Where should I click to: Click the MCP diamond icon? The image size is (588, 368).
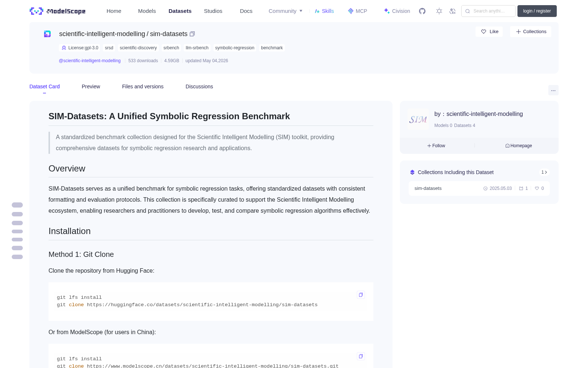(351, 11)
